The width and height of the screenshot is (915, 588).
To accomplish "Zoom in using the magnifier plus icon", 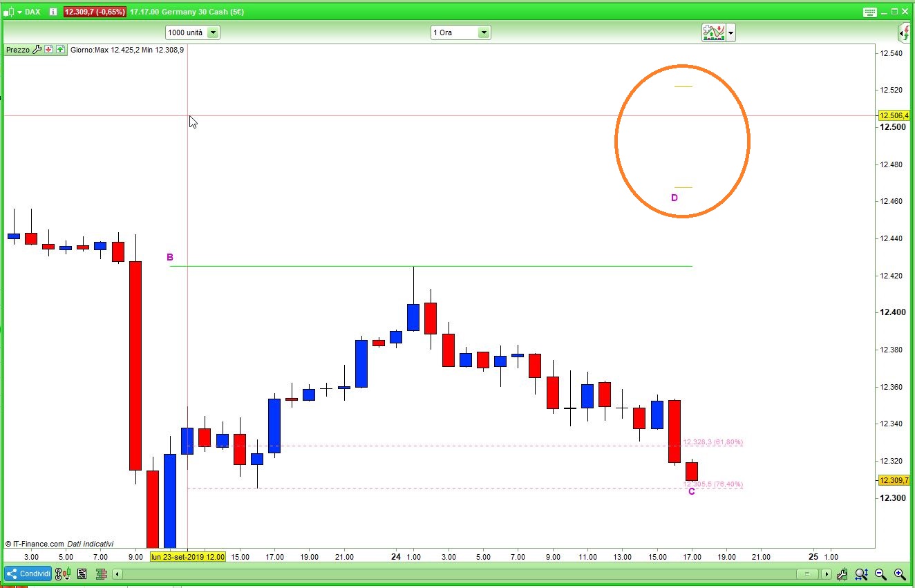I will (x=900, y=574).
